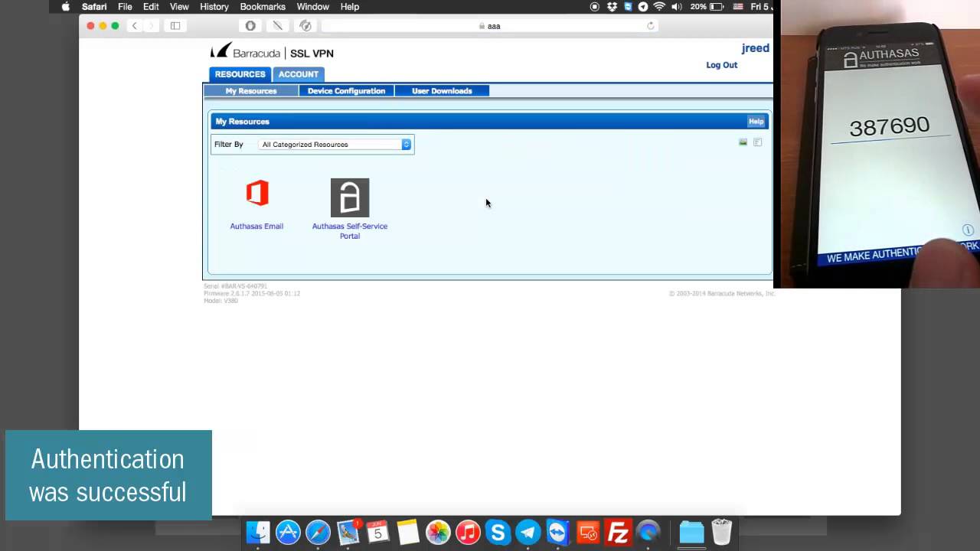The image size is (980, 551).
Task: Click the date and time in menu bar
Action: pos(761,7)
